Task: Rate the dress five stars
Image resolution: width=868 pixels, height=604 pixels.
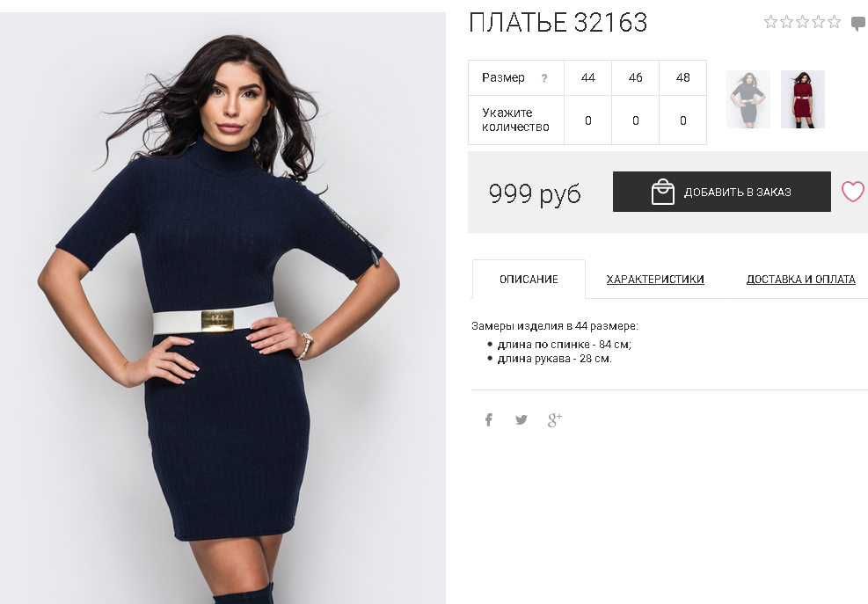Action: coord(835,22)
